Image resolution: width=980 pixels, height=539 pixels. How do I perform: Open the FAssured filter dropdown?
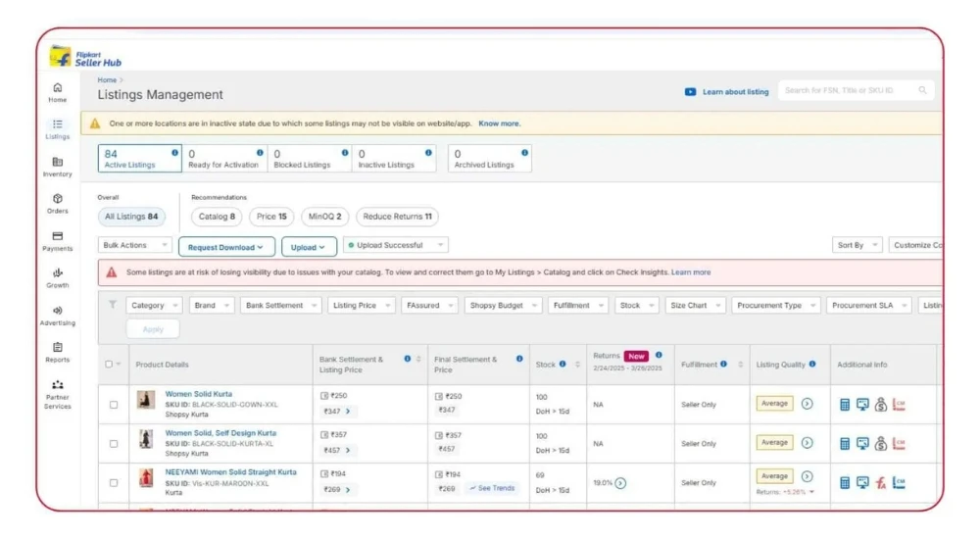point(429,305)
